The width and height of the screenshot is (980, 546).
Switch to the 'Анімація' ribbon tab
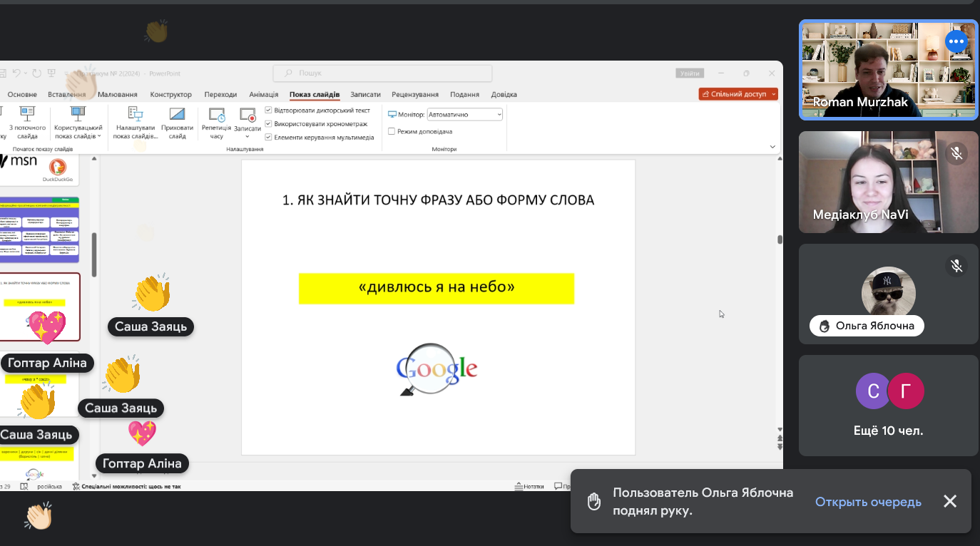263,94
